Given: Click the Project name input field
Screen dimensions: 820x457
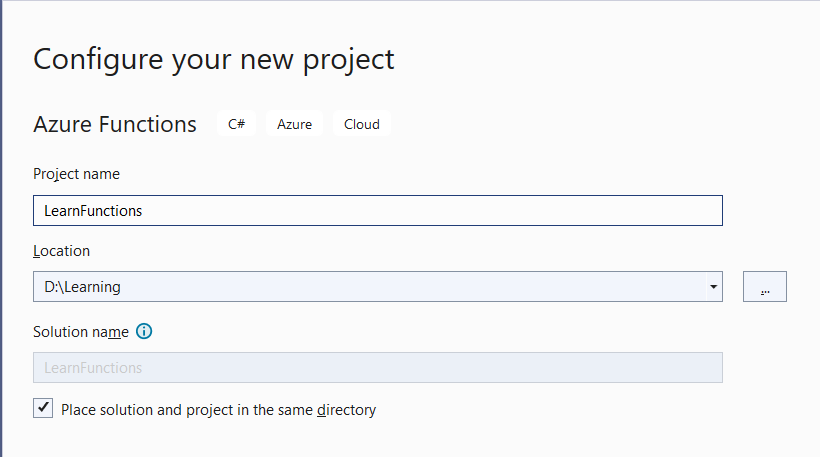Looking at the screenshot, I should point(378,211).
